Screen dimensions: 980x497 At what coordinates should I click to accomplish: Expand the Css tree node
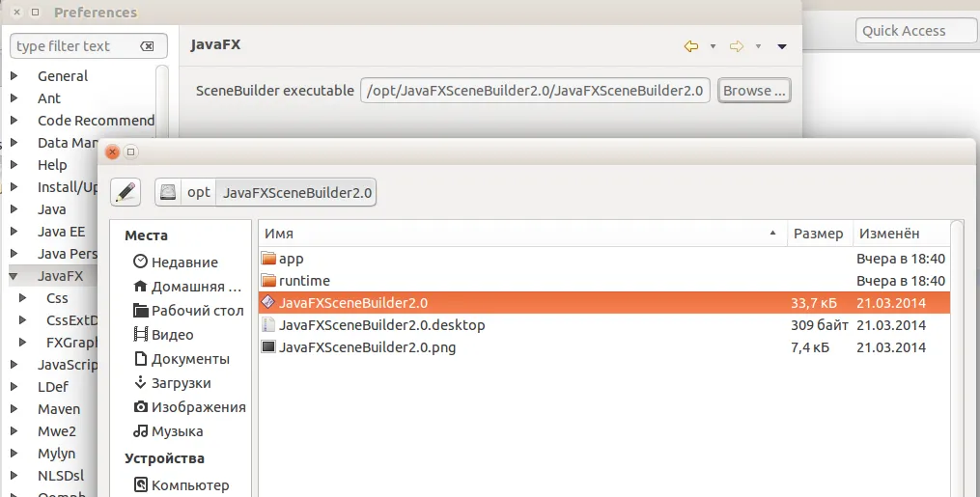(x=23, y=298)
